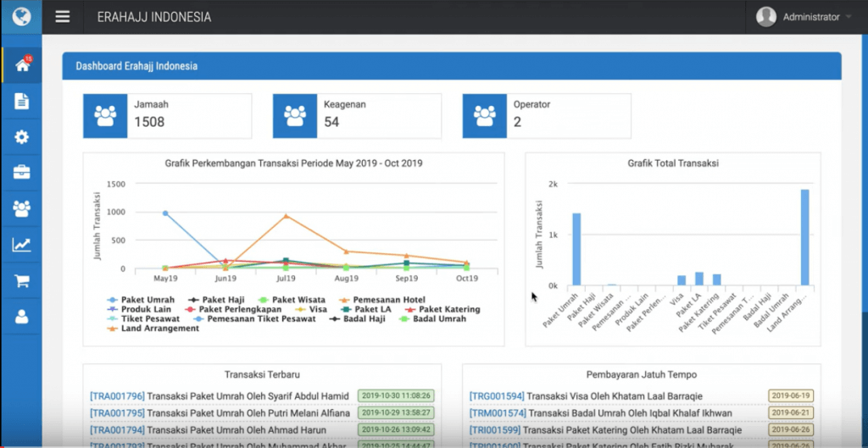Open the settings gear sidebar icon
868x448 pixels.
pyautogui.click(x=21, y=137)
